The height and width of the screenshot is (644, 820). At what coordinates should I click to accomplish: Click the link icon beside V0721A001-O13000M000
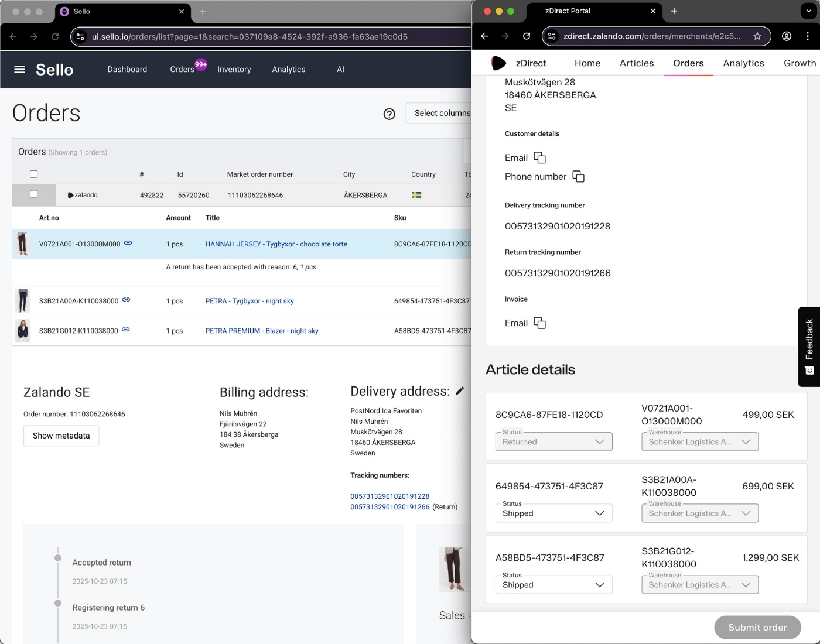(128, 242)
